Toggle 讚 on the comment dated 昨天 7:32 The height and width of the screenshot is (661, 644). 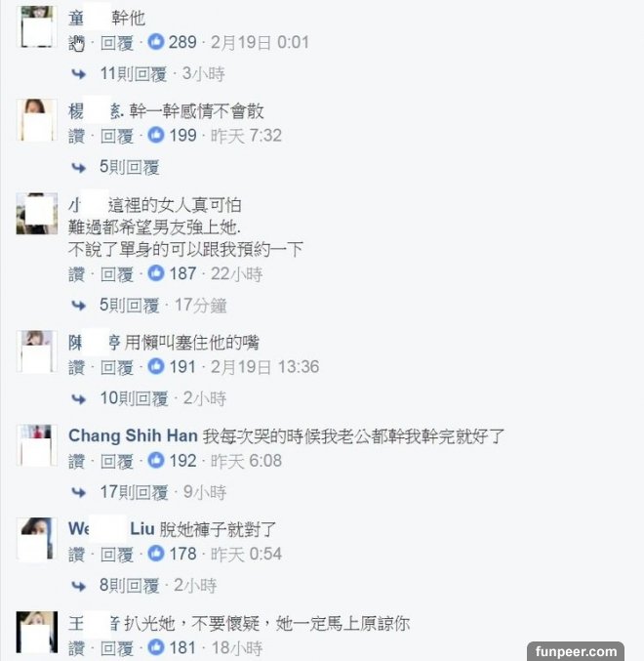pyautogui.click(x=76, y=136)
